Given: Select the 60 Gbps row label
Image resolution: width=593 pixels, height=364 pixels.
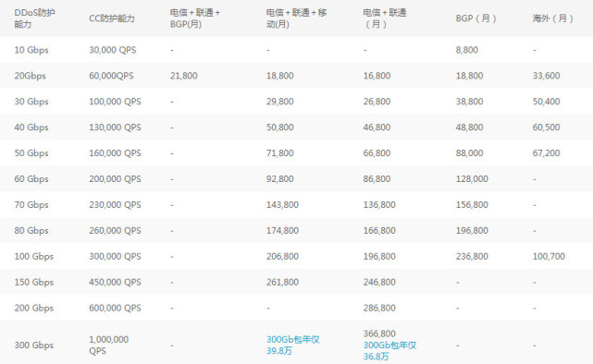Looking at the screenshot, I should point(31,179).
